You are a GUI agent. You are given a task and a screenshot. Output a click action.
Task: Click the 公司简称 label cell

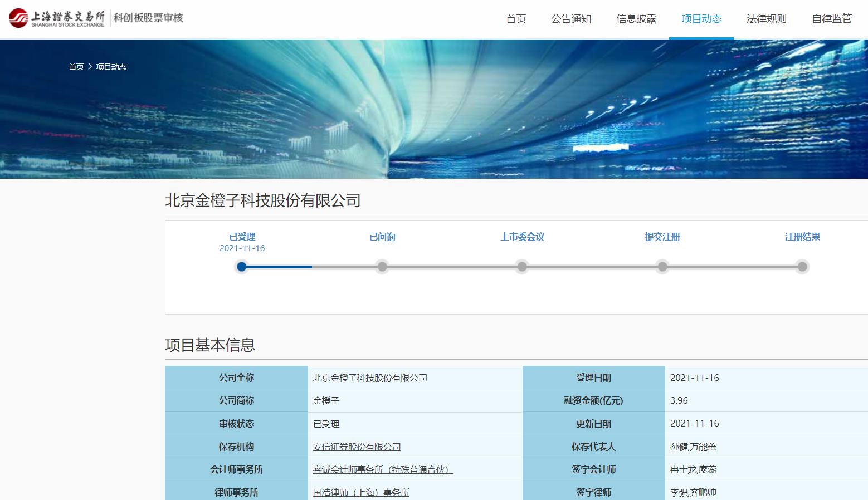pos(236,401)
